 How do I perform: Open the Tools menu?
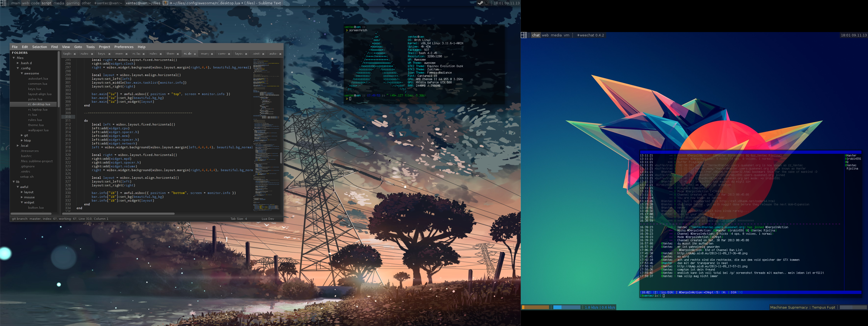[90, 47]
